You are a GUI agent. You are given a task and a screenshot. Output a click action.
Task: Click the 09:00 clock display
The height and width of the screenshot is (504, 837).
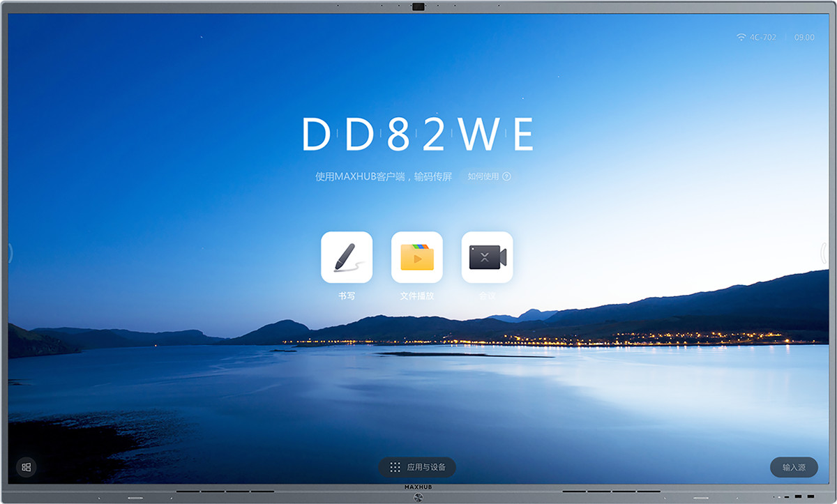click(x=804, y=37)
